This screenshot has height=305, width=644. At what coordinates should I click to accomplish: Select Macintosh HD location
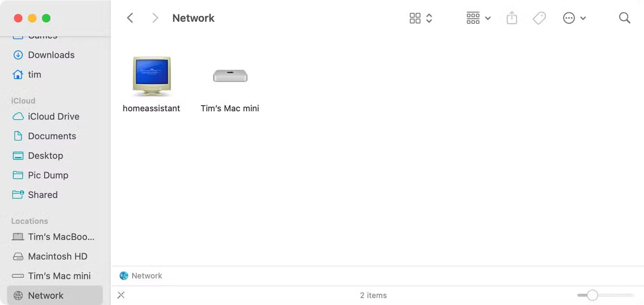57,256
